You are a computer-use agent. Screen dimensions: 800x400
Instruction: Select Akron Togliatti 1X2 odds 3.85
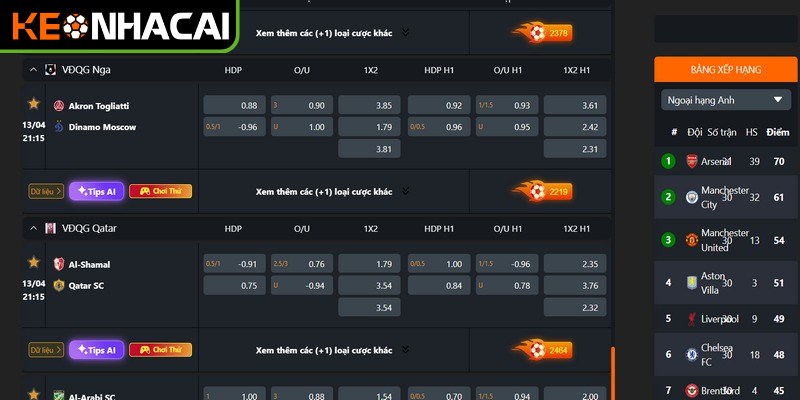click(x=368, y=105)
